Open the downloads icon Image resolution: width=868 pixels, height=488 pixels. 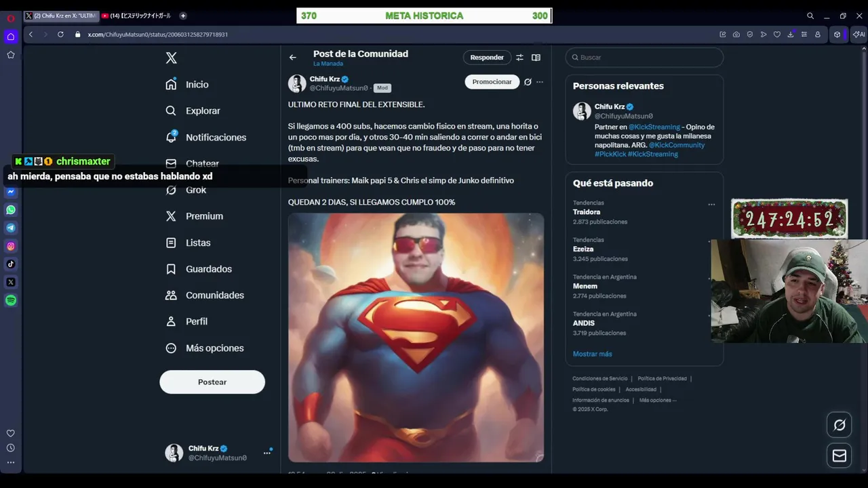click(791, 35)
